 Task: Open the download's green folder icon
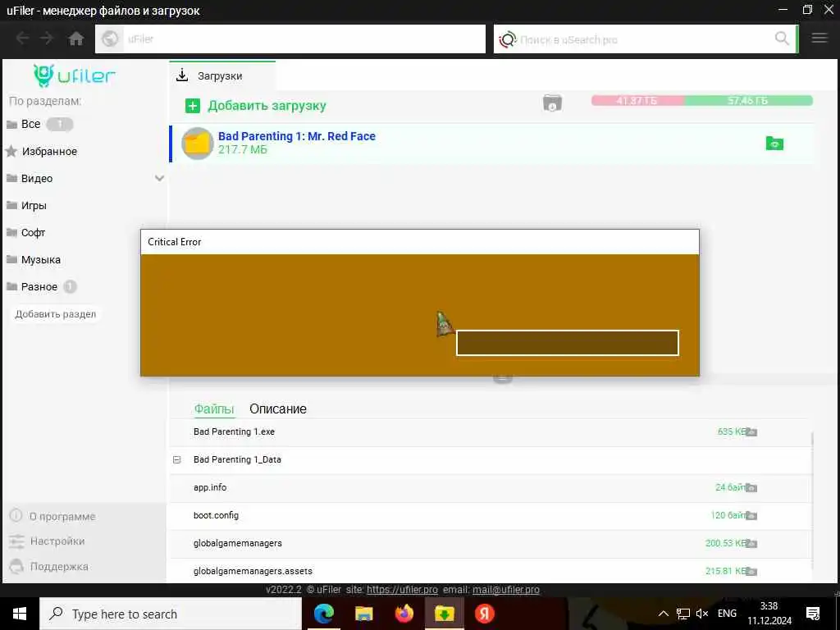pyautogui.click(x=774, y=144)
